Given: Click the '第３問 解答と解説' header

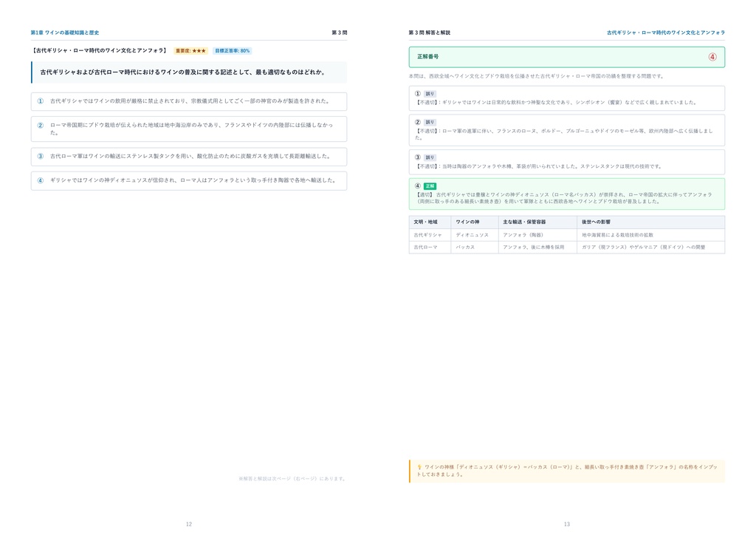Looking at the screenshot, I should tap(429, 33).
